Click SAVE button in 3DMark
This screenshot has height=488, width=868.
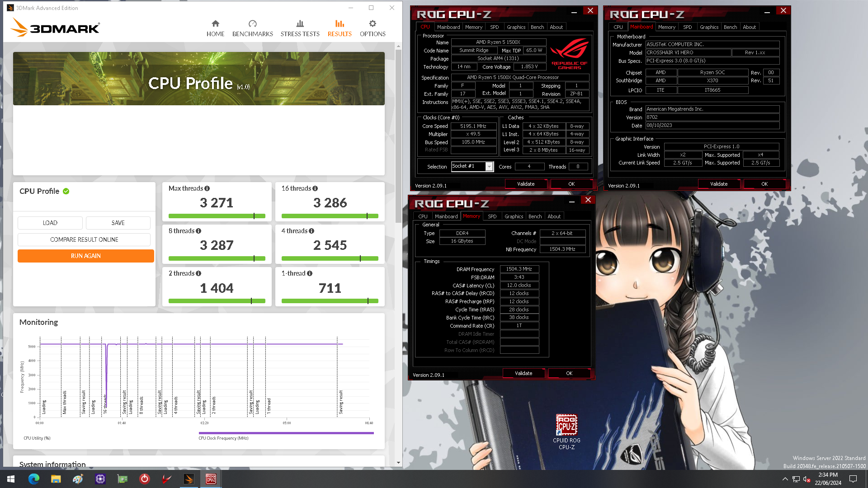click(118, 223)
